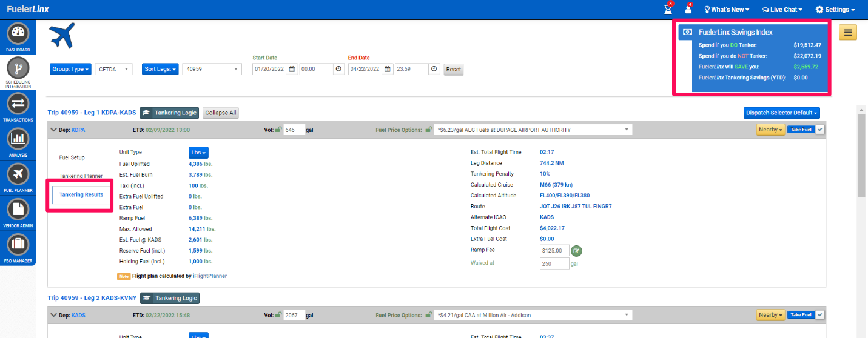Open the iFlightPlanner link
Image resolution: width=868 pixels, height=338 pixels.
click(x=210, y=276)
